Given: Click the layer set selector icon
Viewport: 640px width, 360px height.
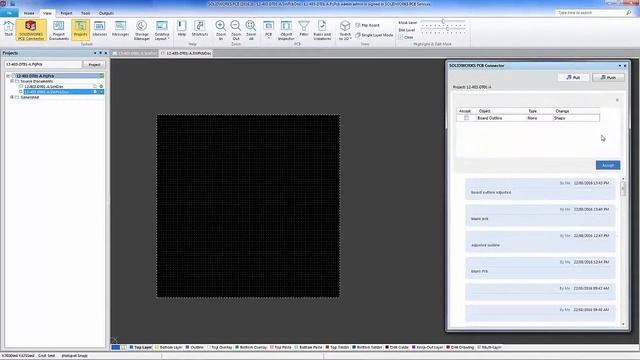Looking at the screenshot, I should pyautogui.click(x=116, y=347).
